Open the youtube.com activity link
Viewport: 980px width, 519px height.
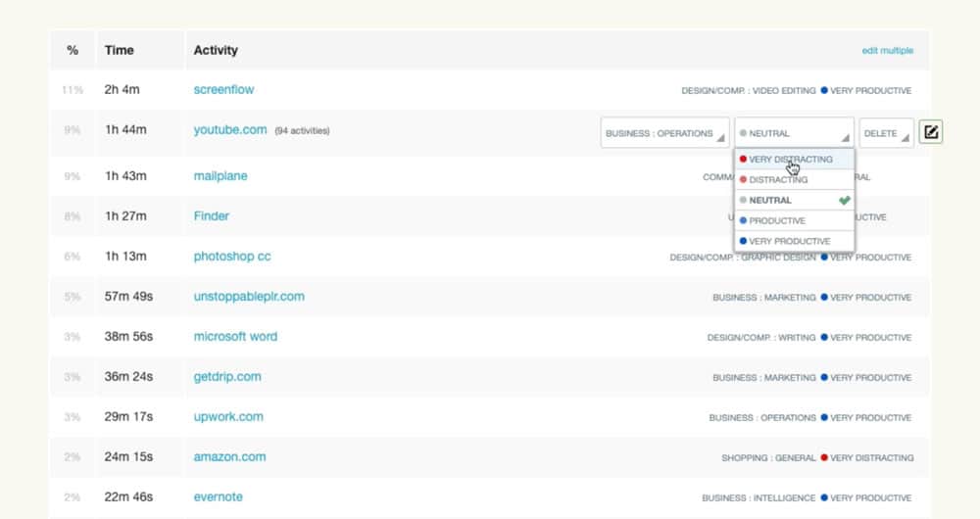pos(230,130)
